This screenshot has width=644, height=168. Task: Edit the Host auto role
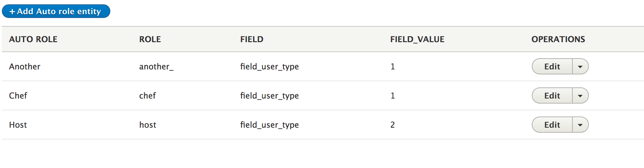[552, 125]
